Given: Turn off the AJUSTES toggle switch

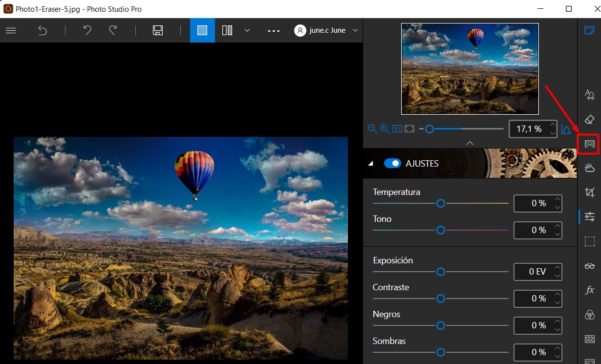Looking at the screenshot, I should [x=392, y=164].
